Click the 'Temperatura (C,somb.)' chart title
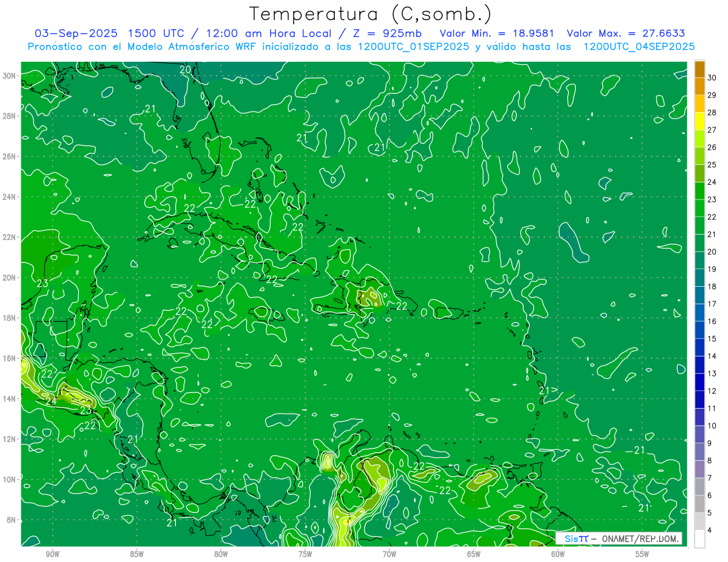This screenshot has width=728, height=562. click(371, 15)
